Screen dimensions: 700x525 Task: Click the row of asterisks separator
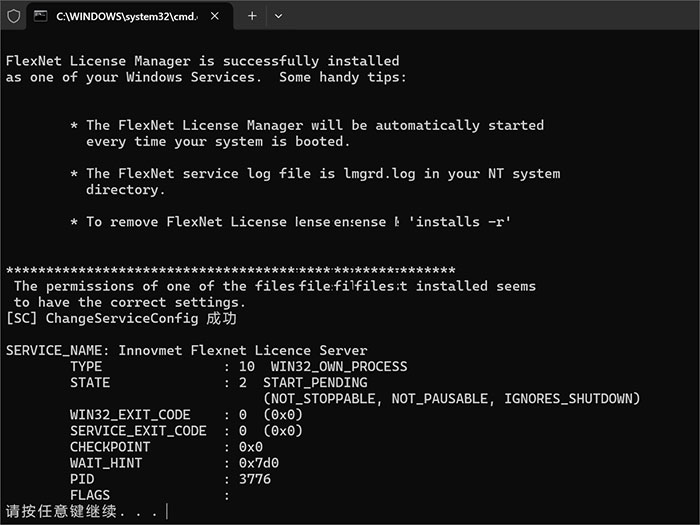pos(230,270)
